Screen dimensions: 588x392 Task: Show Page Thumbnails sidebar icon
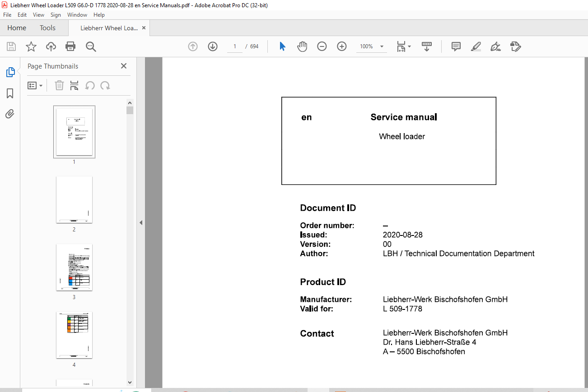10,72
